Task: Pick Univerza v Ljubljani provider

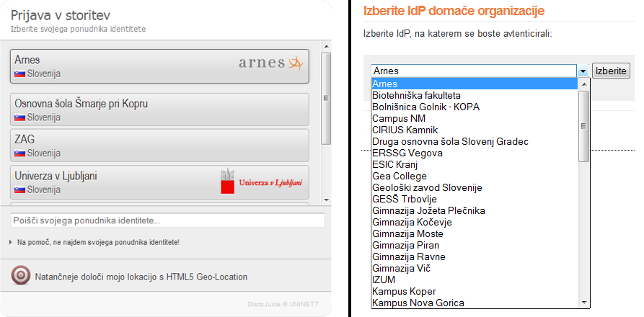Action: pyautogui.click(x=159, y=182)
